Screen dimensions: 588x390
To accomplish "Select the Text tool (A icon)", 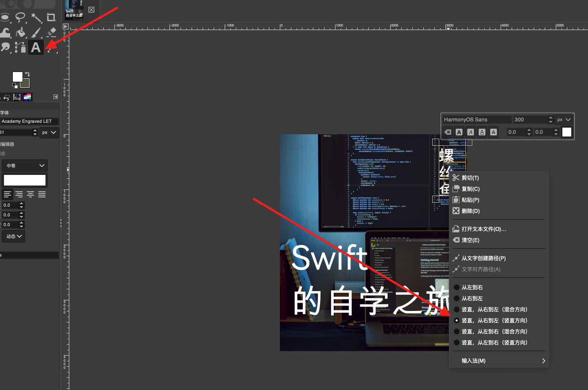I will click(x=36, y=47).
